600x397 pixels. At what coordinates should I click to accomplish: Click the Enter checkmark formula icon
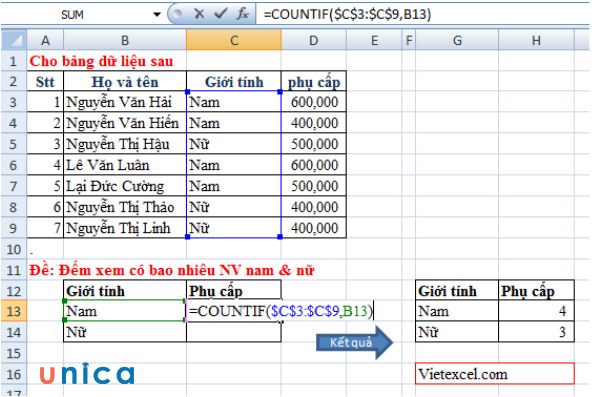(220, 14)
